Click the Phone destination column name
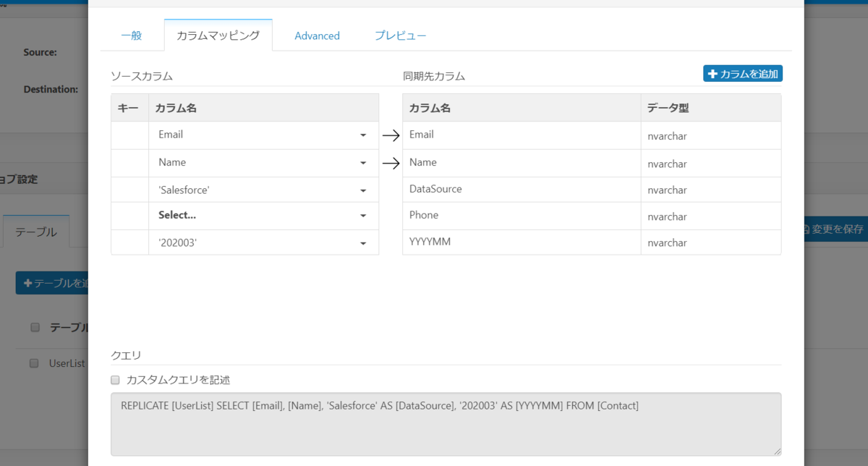 click(x=424, y=215)
